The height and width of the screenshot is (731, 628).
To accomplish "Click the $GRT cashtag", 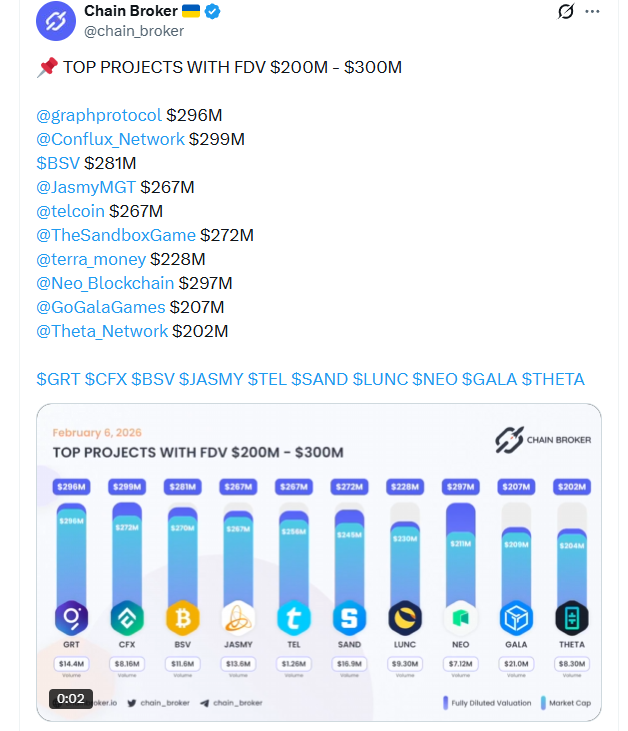I will coord(58,379).
